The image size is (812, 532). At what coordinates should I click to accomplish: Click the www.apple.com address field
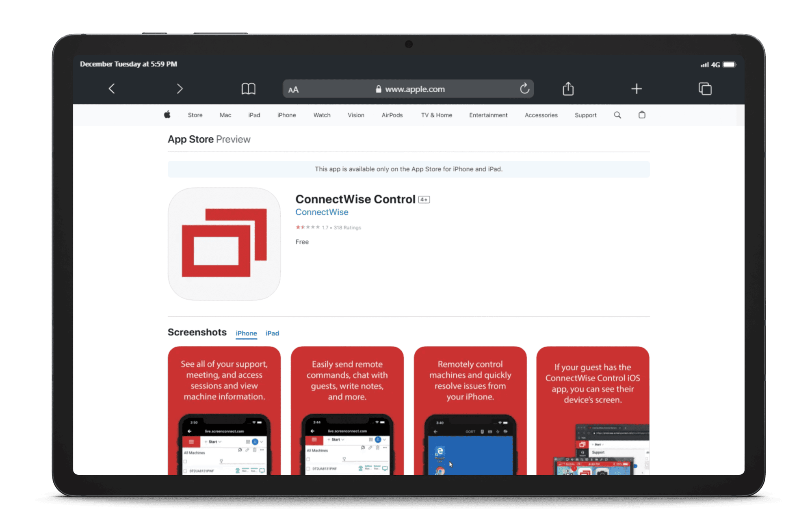[408, 89]
